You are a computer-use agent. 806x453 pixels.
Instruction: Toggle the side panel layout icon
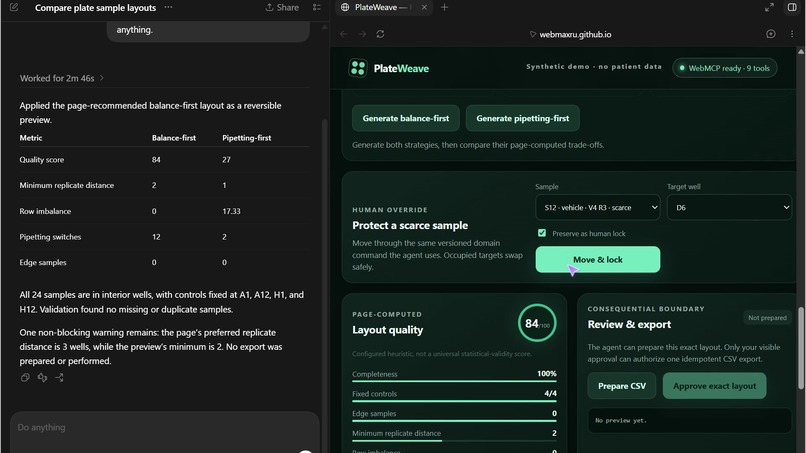(x=792, y=7)
